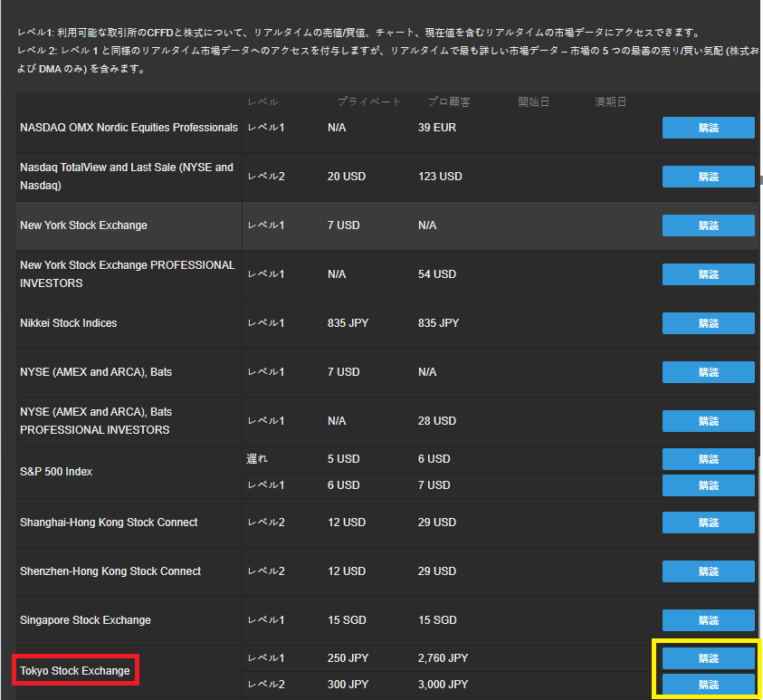Click the 2,760 JPY price cell

(x=443, y=658)
